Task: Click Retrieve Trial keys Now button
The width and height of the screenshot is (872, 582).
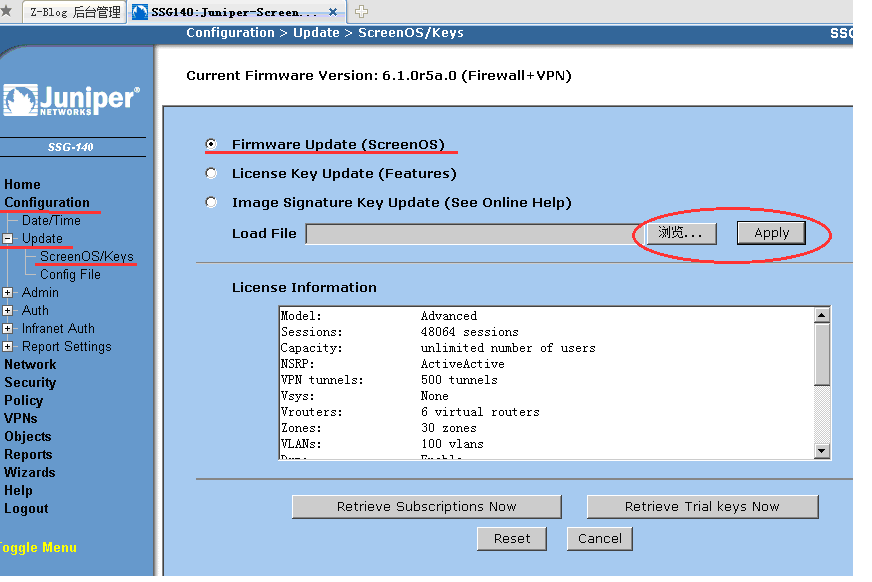Action: 702,506
